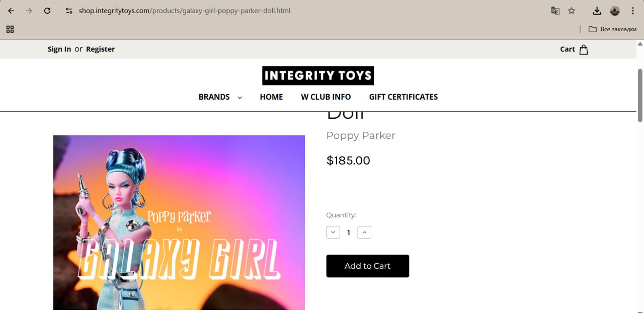Click the browser forward arrow
Screen dimensions: 644x313
pos(29,11)
